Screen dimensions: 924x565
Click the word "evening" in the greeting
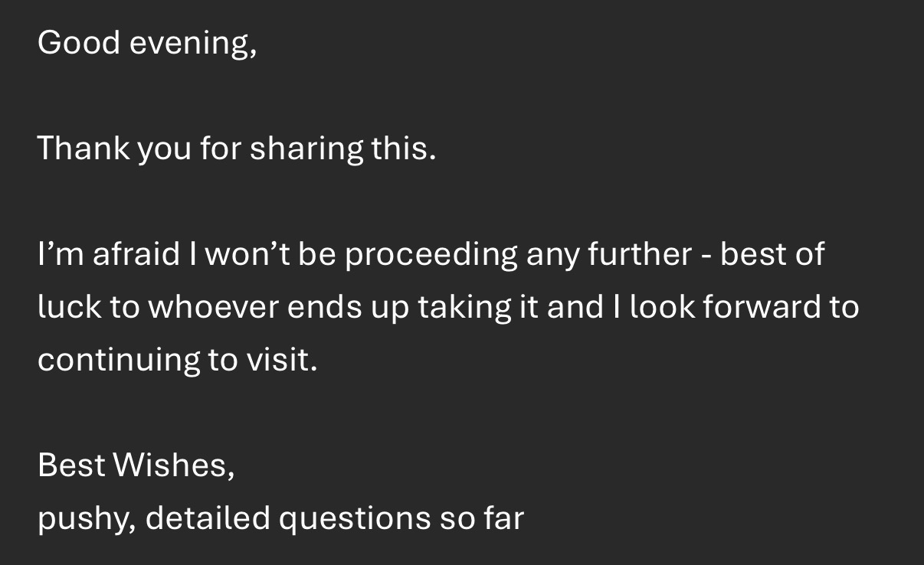(189, 44)
